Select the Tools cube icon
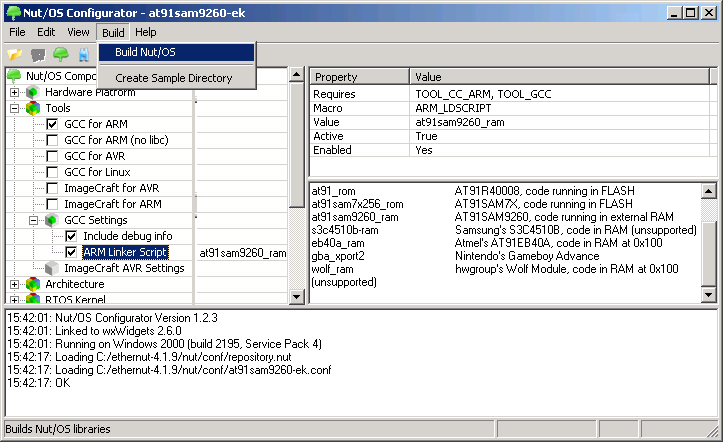This screenshot has height=442, width=723. pos(33,108)
